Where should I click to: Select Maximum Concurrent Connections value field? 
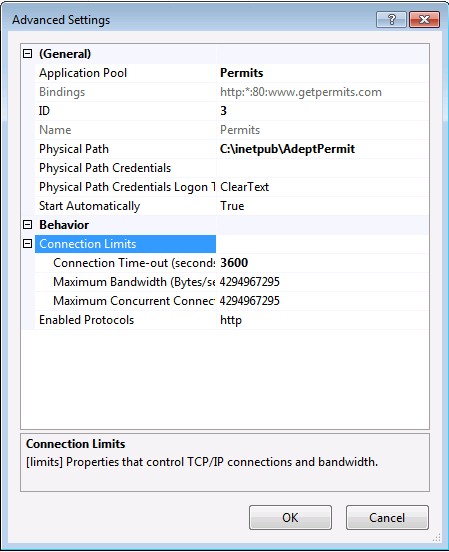coord(323,301)
